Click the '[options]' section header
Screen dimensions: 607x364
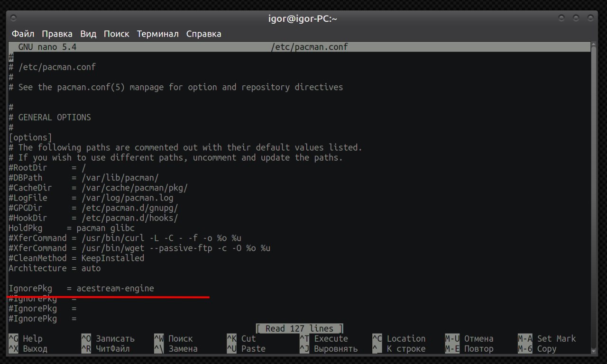pyautogui.click(x=30, y=137)
